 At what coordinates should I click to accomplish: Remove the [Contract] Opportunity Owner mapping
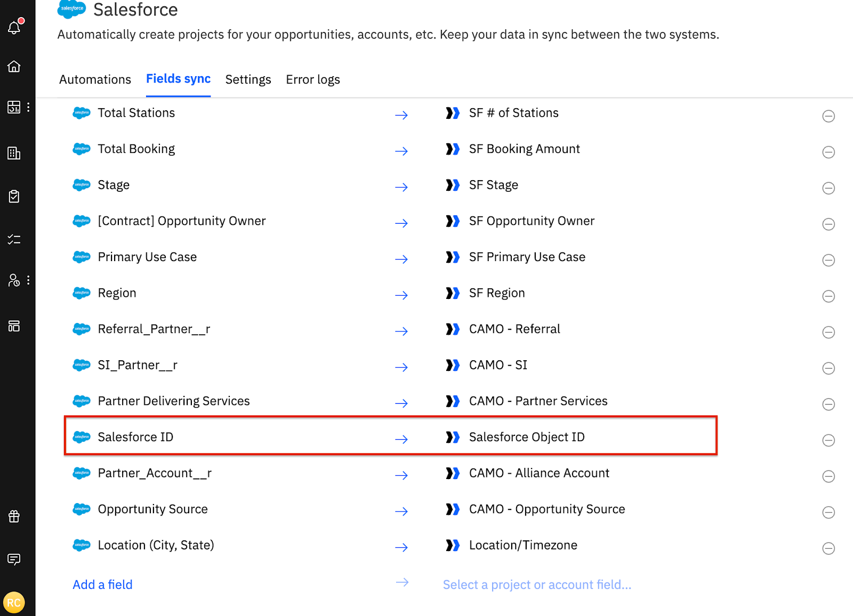pos(828,224)
